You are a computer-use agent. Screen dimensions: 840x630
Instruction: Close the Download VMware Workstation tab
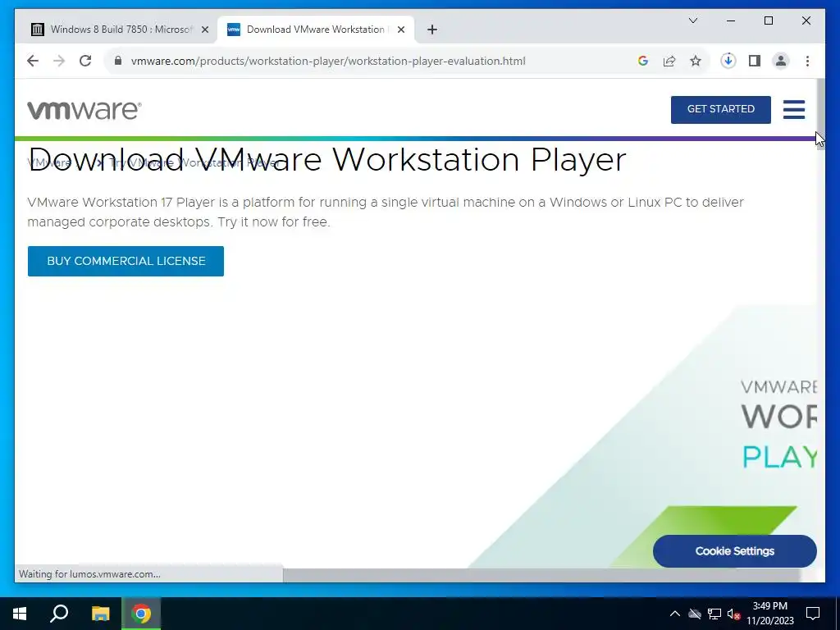(400, 30)
